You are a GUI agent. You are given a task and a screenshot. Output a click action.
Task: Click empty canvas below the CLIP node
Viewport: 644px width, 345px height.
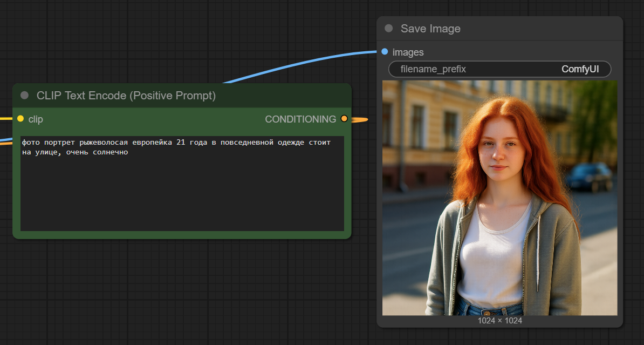178,292
